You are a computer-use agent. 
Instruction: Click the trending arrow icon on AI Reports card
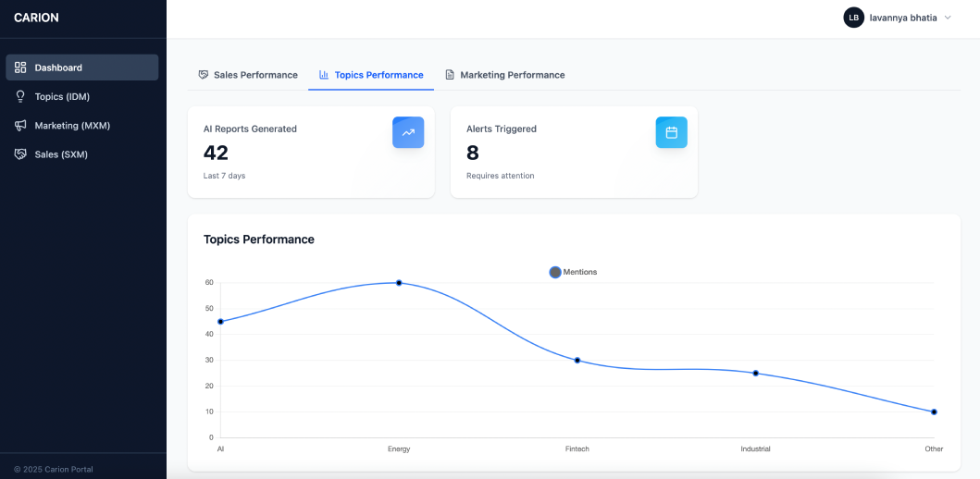point(408,132)
